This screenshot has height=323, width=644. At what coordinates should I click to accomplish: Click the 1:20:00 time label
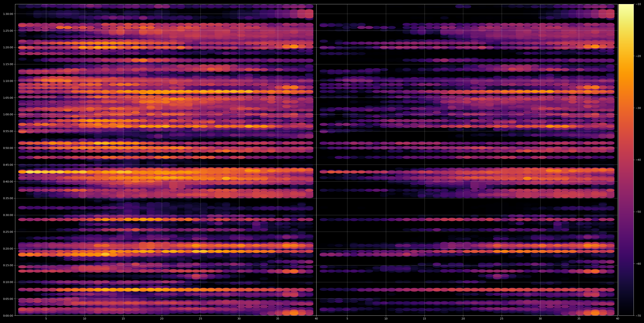point(8,48)
